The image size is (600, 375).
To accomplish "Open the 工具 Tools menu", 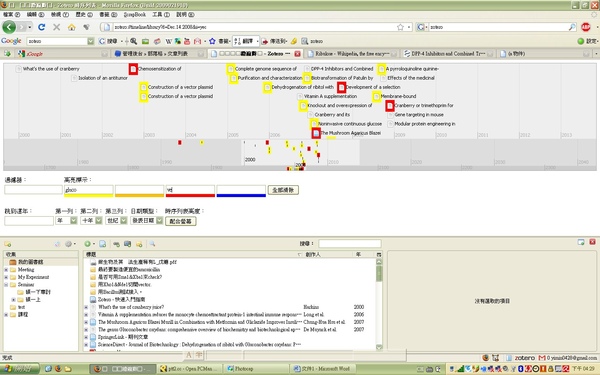I will coord(161,15).
